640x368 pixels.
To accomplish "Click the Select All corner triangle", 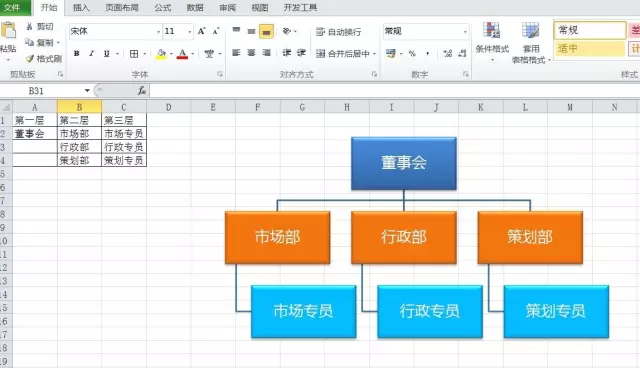I will pos(6,107).
